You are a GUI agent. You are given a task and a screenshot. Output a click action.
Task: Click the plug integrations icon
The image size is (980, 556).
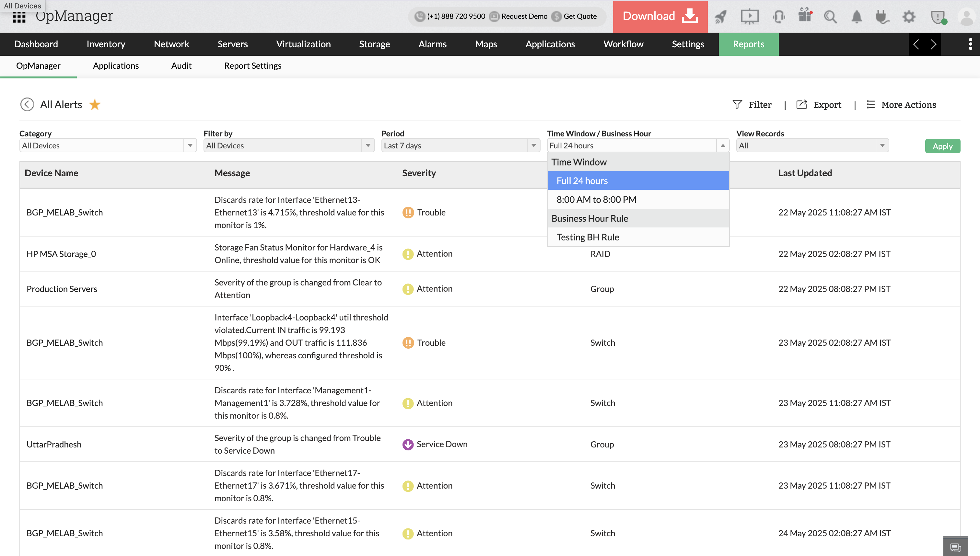pyautogui.click(x=882, y=17)
